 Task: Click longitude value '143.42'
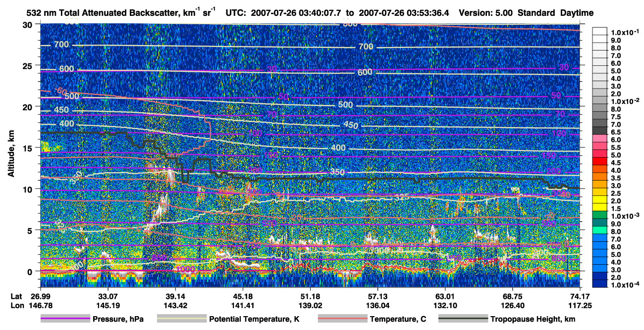click(x=175, y=305)
